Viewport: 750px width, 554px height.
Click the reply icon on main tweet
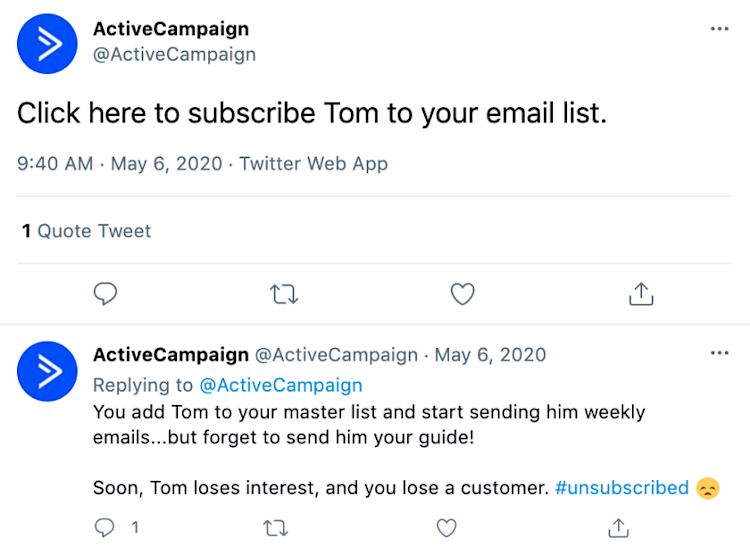105,294
